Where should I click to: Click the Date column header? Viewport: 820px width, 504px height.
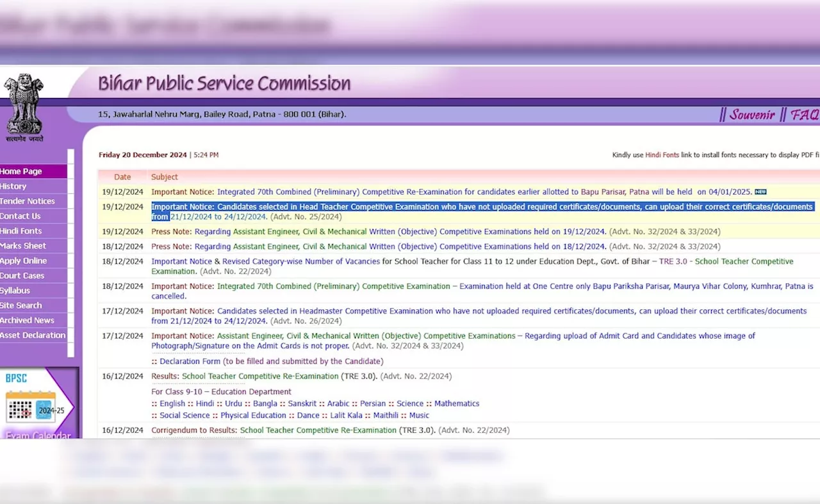tap(122, 177)
